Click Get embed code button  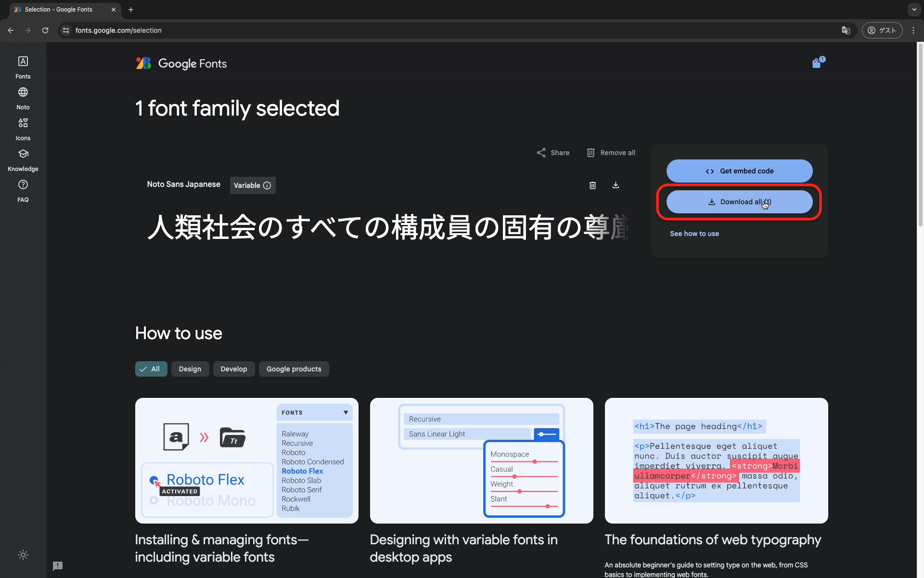point(739,171)
